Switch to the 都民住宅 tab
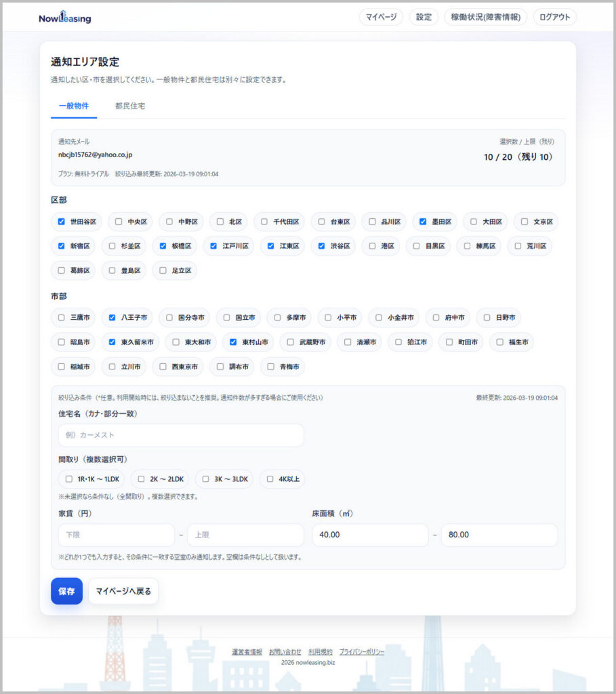The height and width of the screenshot is (694, 616). (130, 106)
